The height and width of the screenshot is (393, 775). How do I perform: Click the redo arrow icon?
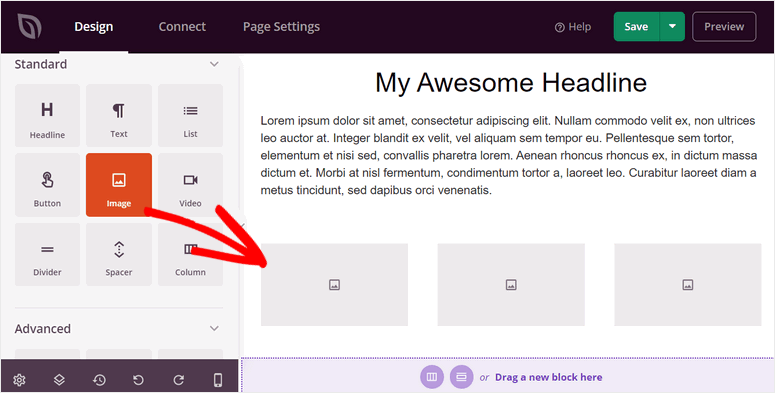(x=178, y=380)
